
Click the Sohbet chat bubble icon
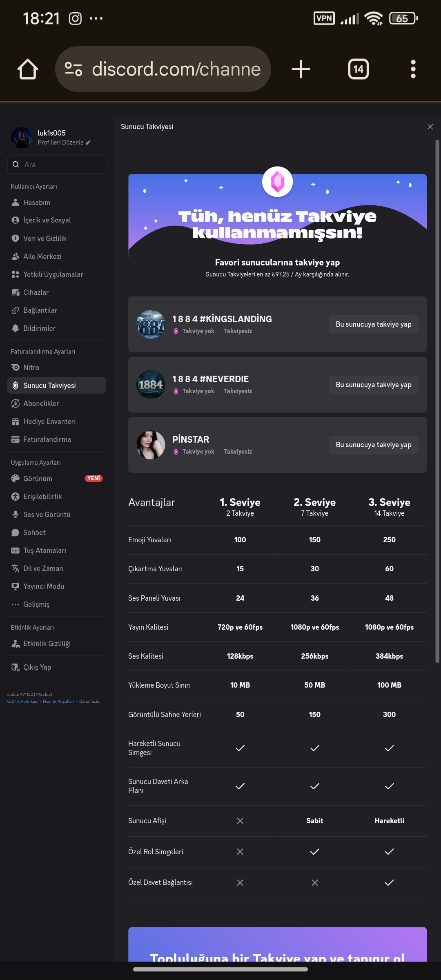(x=15, y=532)
